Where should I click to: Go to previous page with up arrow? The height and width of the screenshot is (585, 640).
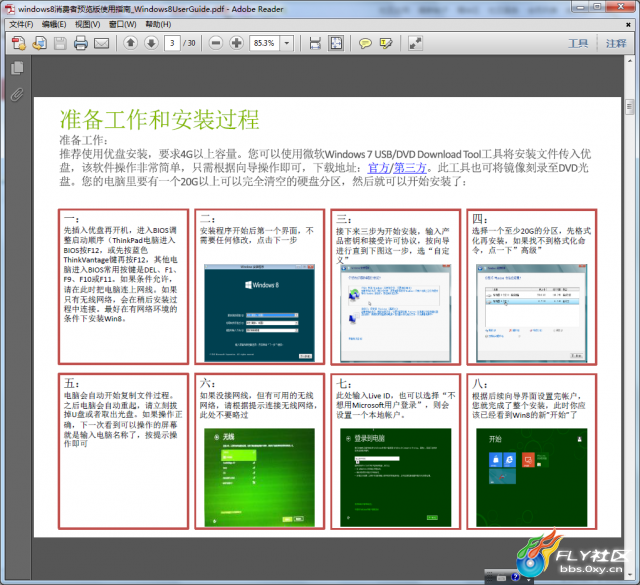point(131,43)
